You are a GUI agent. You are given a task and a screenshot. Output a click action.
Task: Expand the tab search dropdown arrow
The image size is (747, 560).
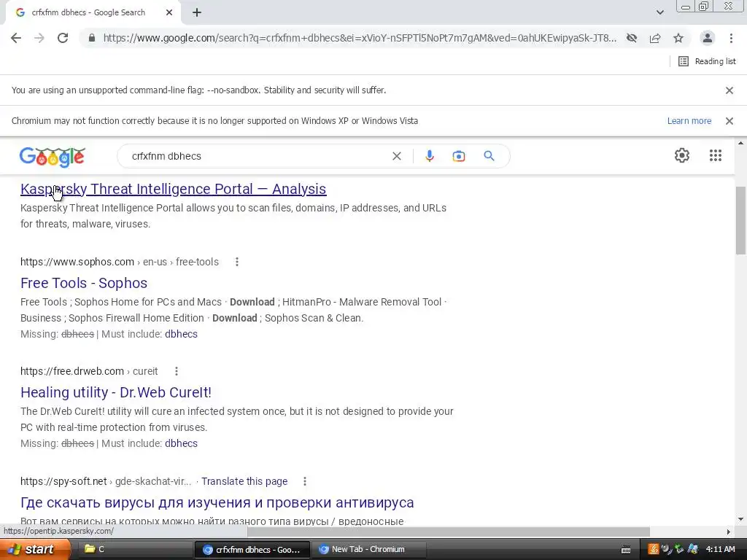(659, 12)
